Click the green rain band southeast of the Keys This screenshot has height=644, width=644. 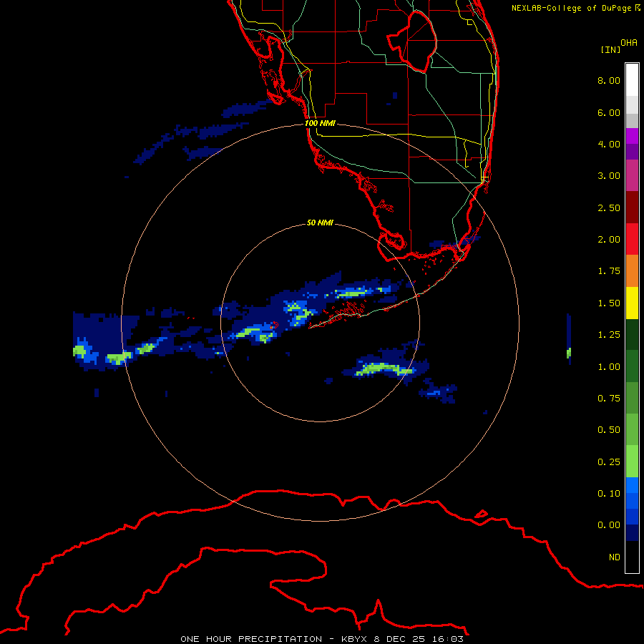(384, 369)
